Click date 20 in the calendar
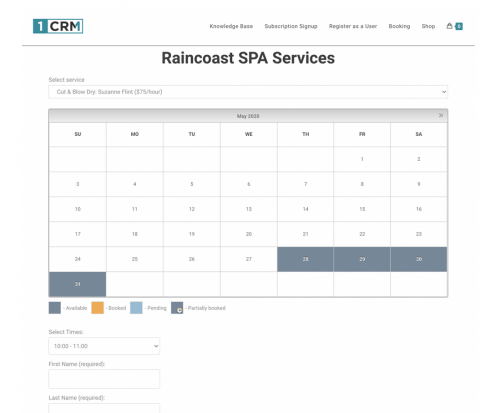Image resolution: width=500 pixels, height=413 pixels. point(249,234)
